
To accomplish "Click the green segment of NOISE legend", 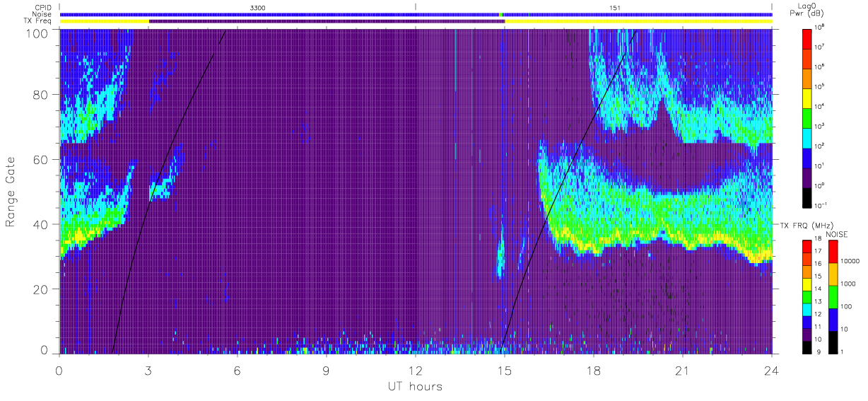I will (833, 296).
